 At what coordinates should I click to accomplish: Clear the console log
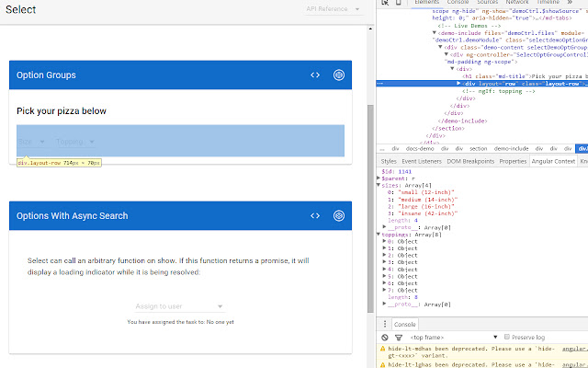point(385,338)
